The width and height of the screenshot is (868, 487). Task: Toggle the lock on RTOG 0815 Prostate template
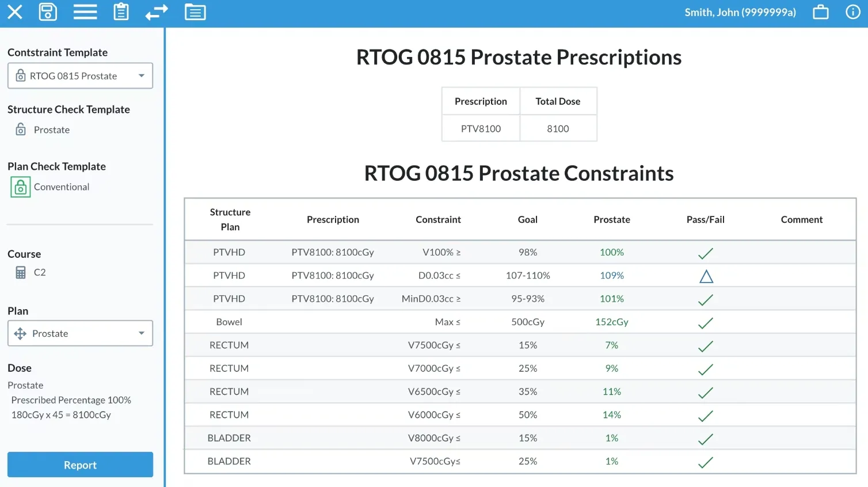coord(21,75)
